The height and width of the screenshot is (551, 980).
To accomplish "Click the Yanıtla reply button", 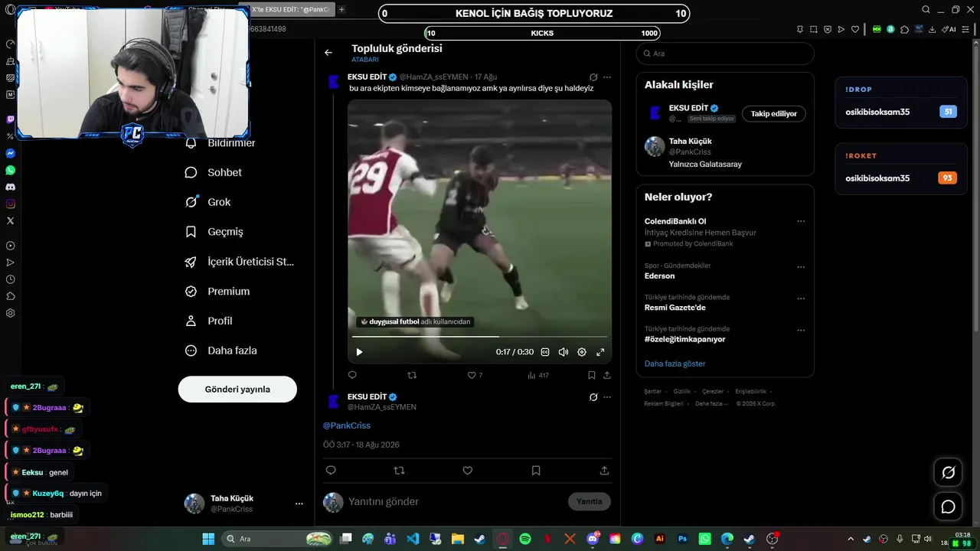I will click(x=590, y=501).
